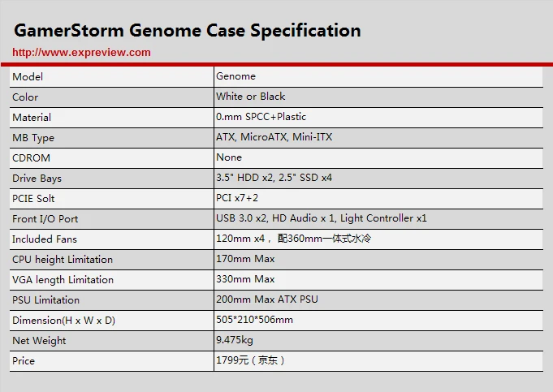Image resolution: width=553 pixels, height=392 pixels.
Task: Click the GamerStorm Genome Case Specification title
Action: 188,31
